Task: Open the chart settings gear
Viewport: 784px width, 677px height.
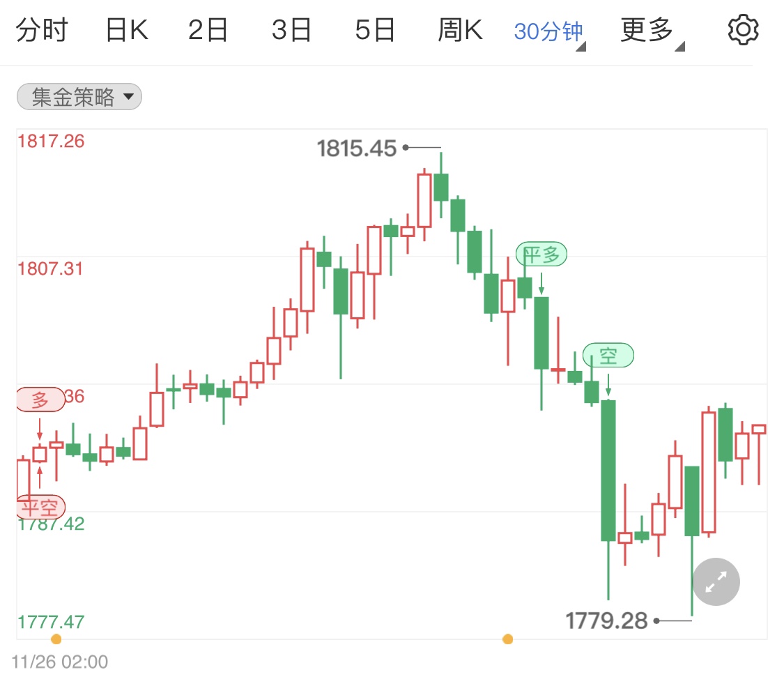Action: pos(743,29)
